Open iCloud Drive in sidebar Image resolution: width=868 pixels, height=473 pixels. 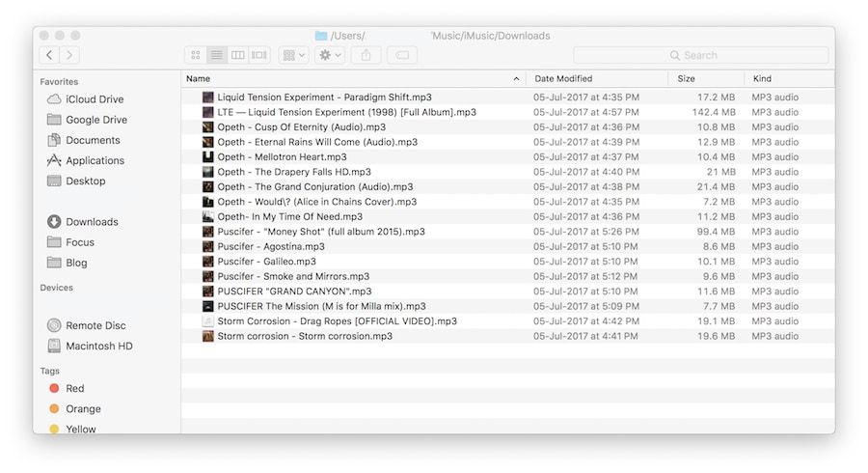(95, 99)
